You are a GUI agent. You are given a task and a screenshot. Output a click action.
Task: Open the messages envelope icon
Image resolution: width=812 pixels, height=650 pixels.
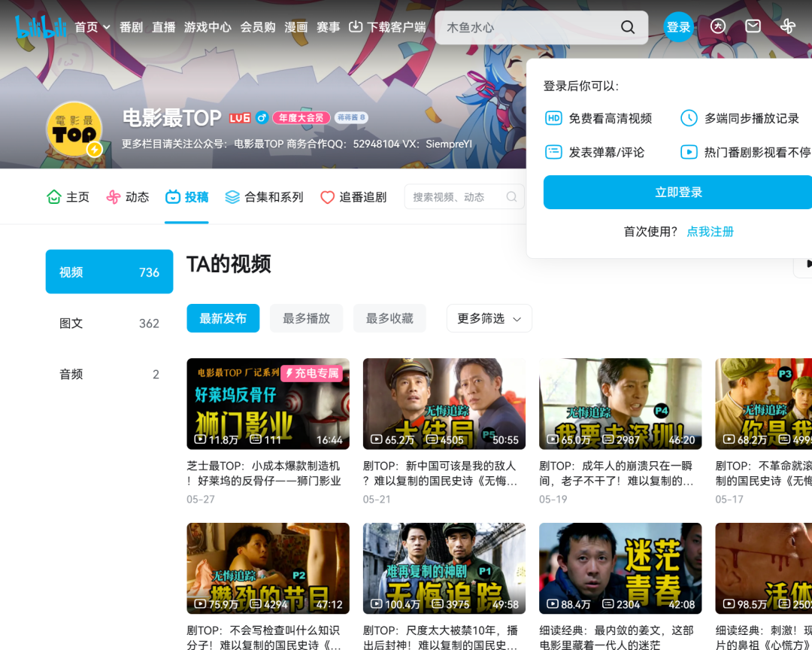click(753, 26)
